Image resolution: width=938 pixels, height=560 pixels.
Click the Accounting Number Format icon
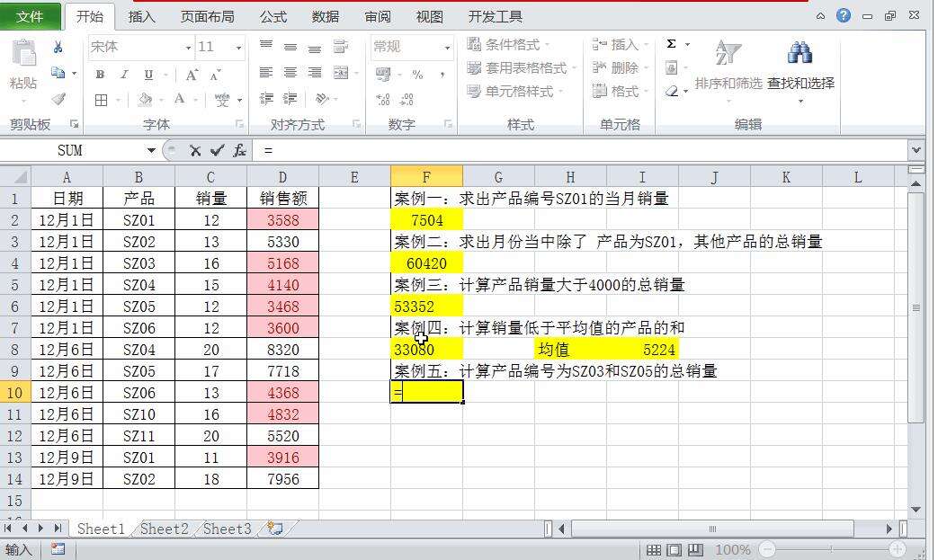tap(383, 75)
